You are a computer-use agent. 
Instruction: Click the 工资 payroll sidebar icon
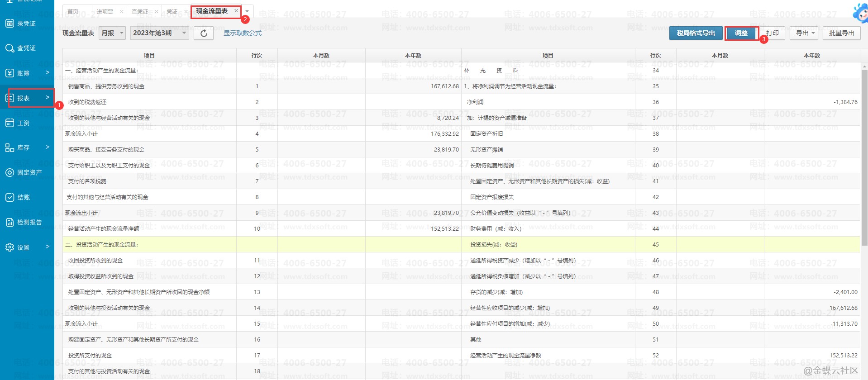tap(10, 123)
